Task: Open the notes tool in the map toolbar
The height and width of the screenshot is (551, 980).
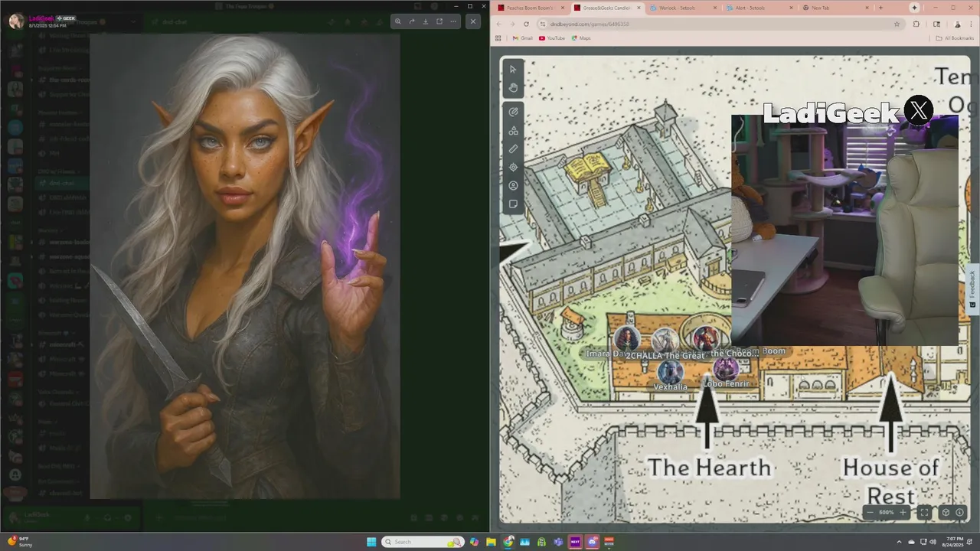Action: pos(513,204)
